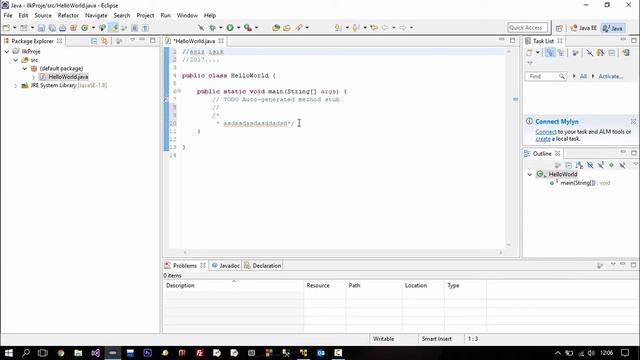Toggle Hide Fields in Outline

[x=590, y=165]
